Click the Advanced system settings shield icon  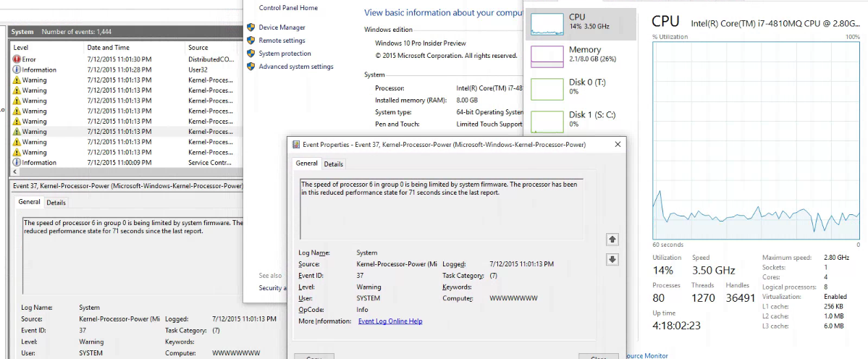tap(250, 67)
